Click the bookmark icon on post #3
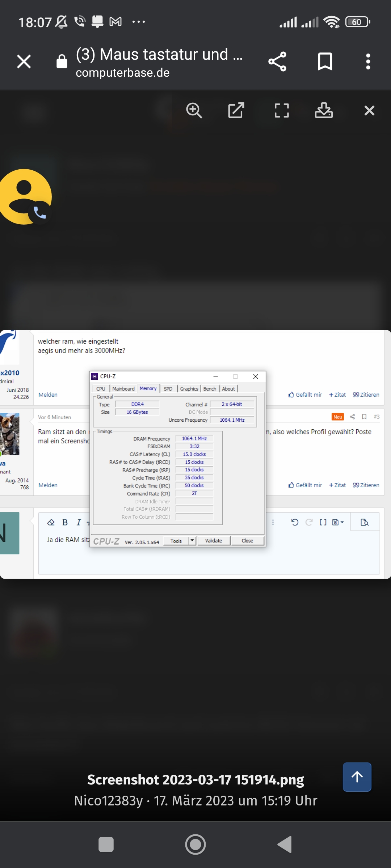 pos(364,417)
